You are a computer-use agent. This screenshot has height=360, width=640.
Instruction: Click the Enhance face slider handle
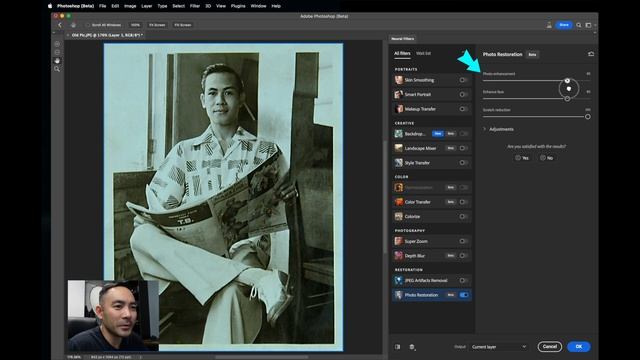pos(567,99)
